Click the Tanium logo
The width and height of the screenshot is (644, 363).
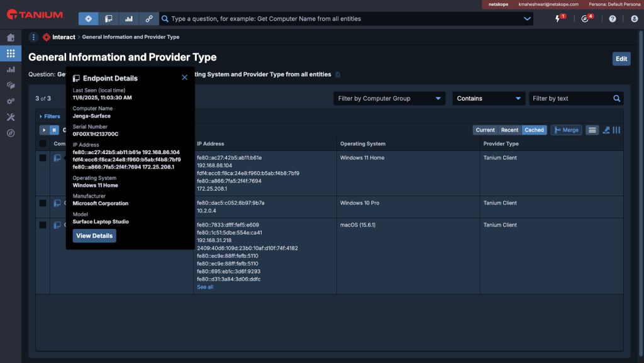point(35,14)
